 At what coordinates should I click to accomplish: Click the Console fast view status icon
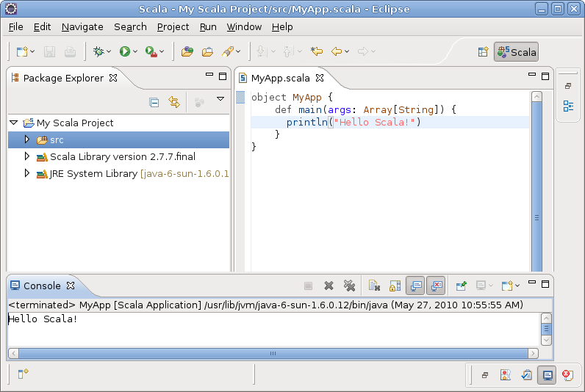tap(548, 375)
